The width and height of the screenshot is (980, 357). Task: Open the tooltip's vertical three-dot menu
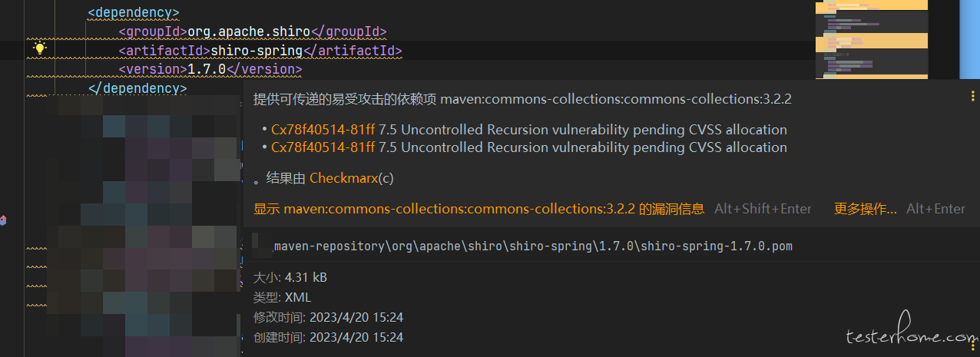(x=972, y=97)
